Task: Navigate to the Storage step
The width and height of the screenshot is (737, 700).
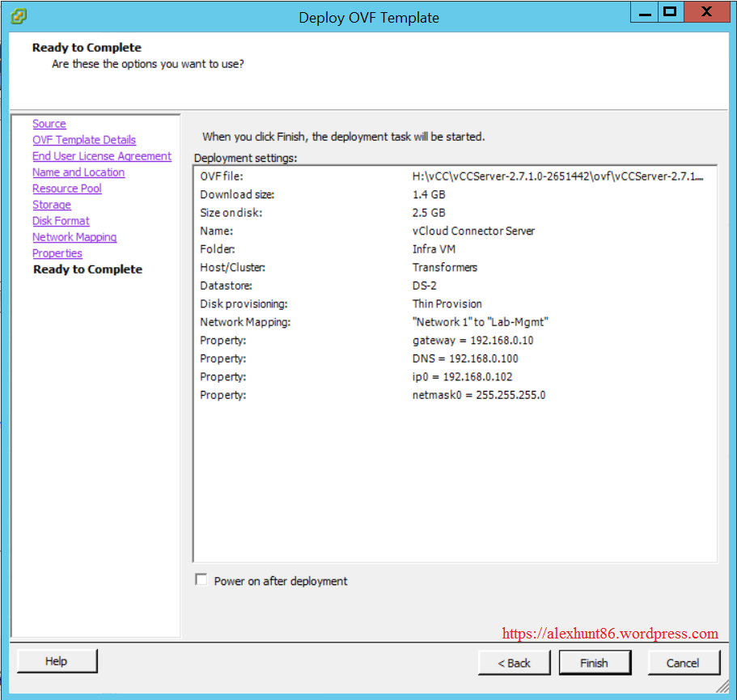Action: coord(52,205)
